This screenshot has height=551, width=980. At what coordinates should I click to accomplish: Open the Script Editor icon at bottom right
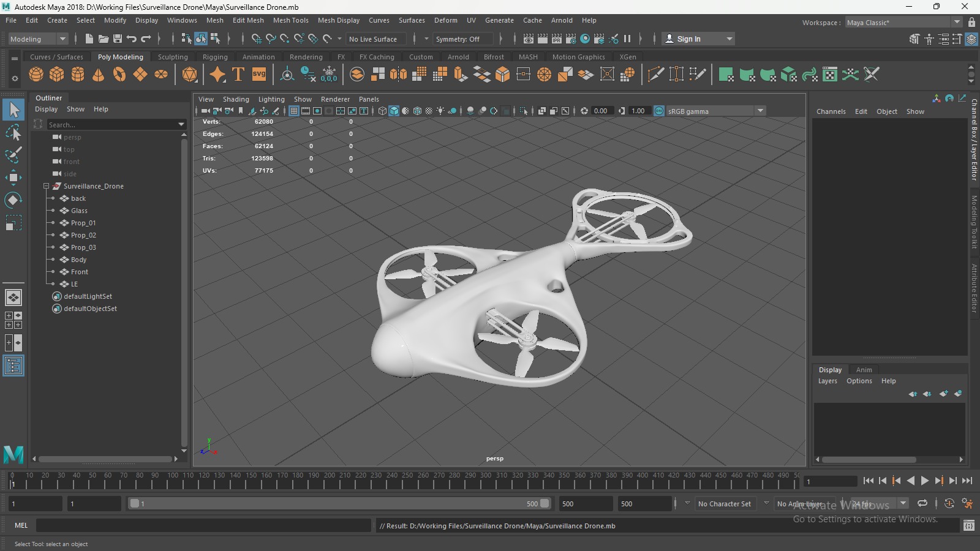click(969, 525)
